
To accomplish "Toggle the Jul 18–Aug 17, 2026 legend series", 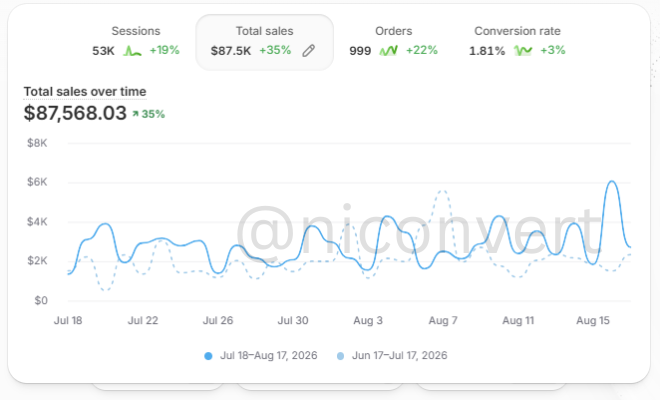I will pos(261,356).
